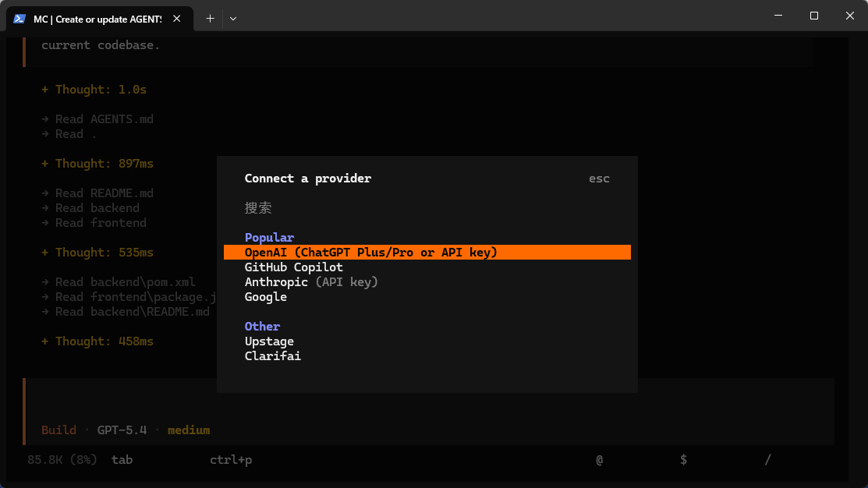The image size is (868, 488).
Task: Maximize the terminal window
Action: 813,16
